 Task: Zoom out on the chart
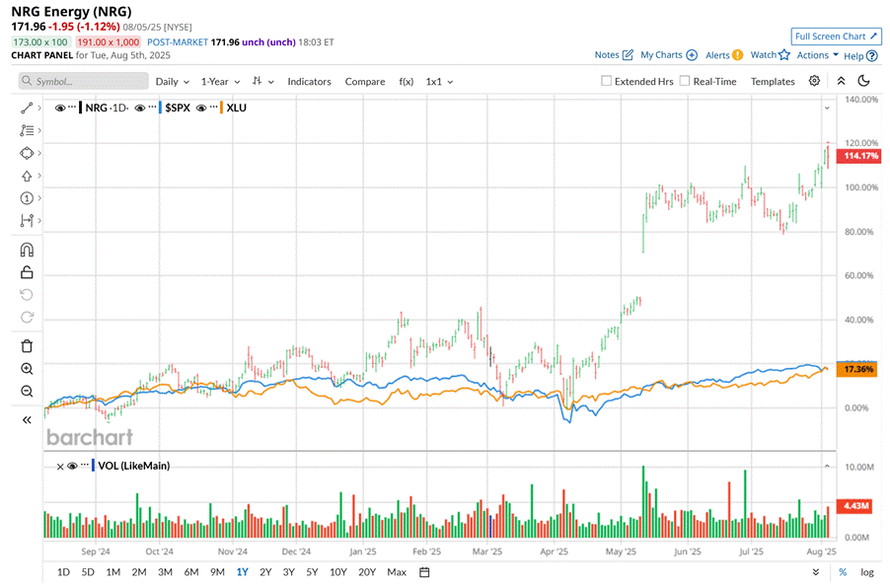27,391
